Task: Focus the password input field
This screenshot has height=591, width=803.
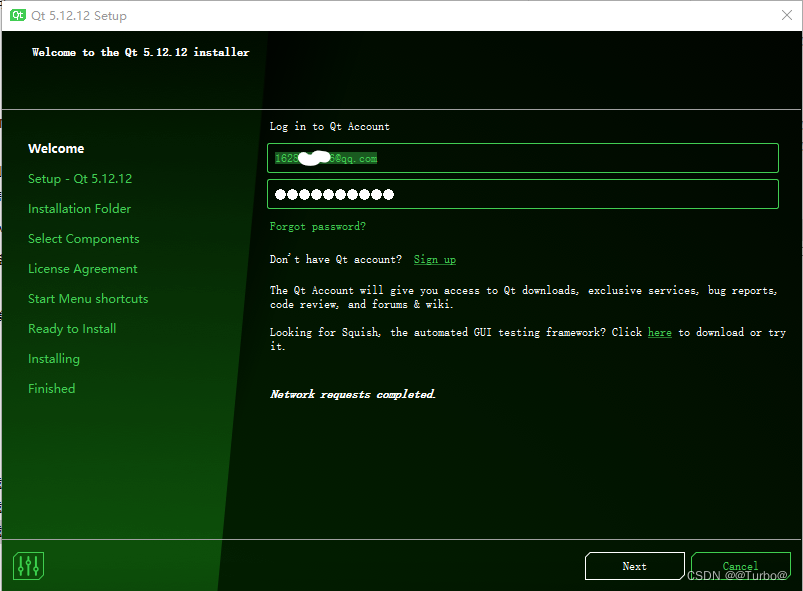Action: click(523, 194)
